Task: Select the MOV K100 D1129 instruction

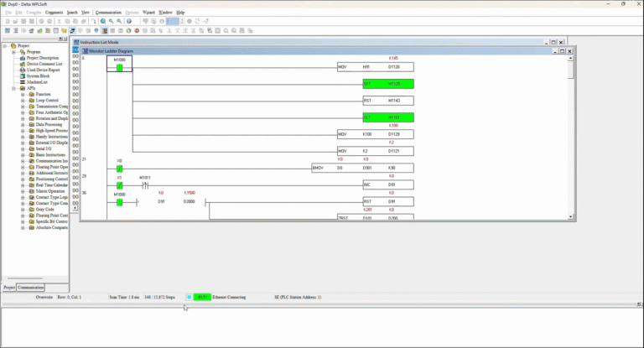Action: [x=376, y=134]
